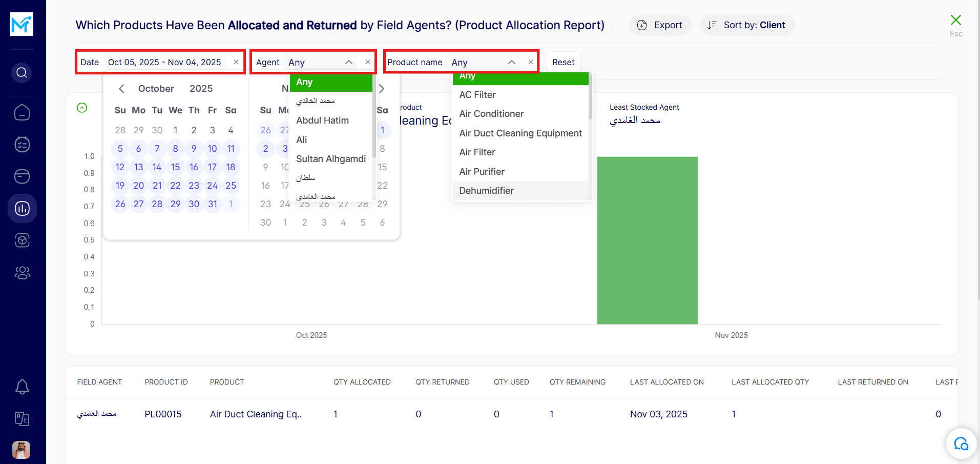Open the support chat bubble icon
Screen dimensions: 980x464
click(x=961, y=443)
